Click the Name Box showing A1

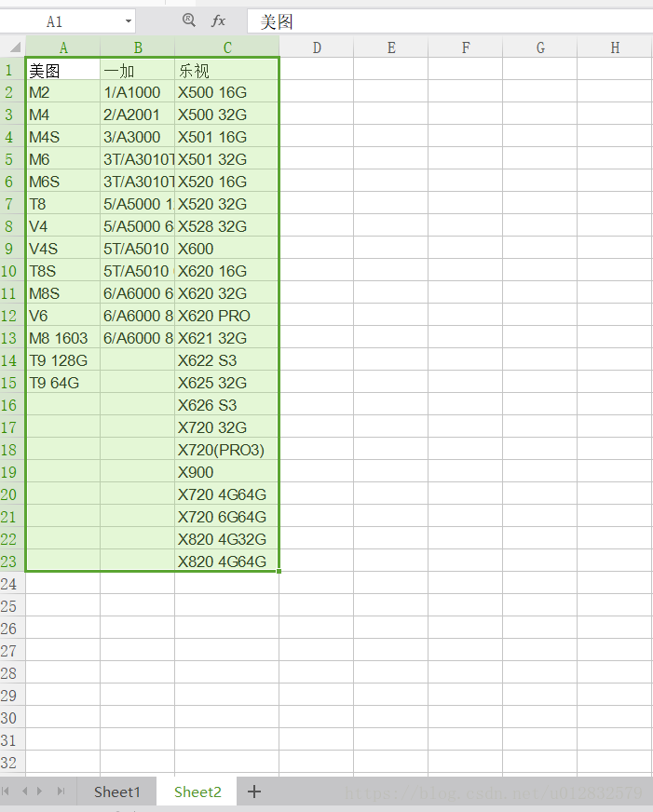click(x=67, y=21)
